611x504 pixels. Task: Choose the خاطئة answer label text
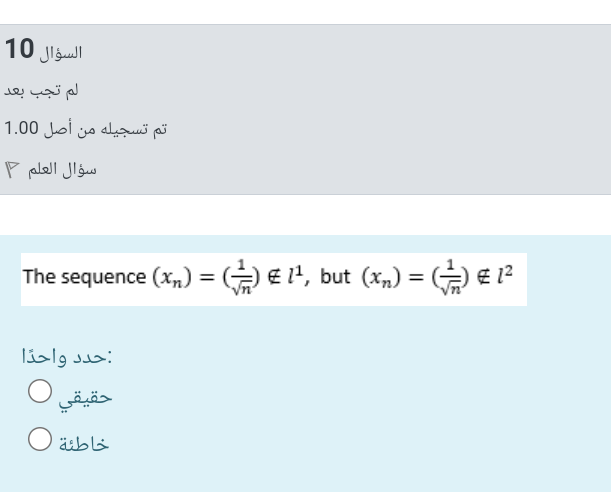[84, 444]
